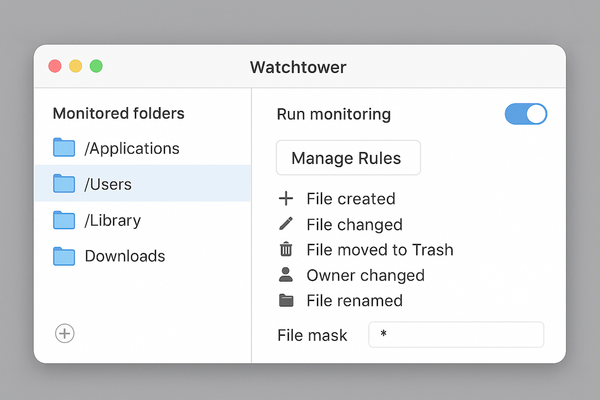Select /Users in Monitored folders list
600x400 pixels.
click(x=108, y=184)
